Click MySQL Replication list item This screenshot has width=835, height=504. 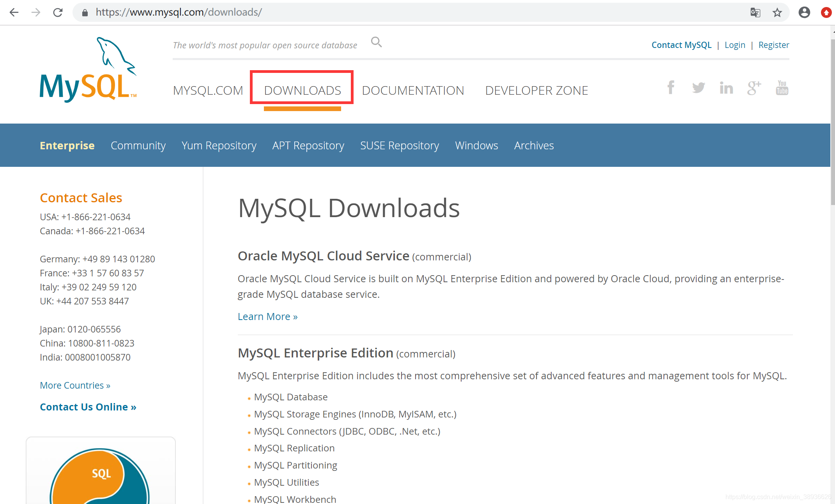tap(294, 448)
